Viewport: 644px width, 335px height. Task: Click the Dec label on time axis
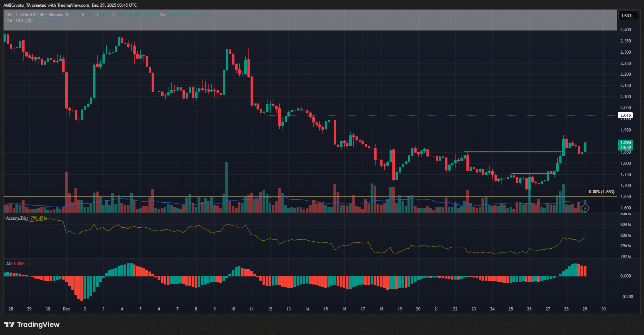click(x=66, y=309)
